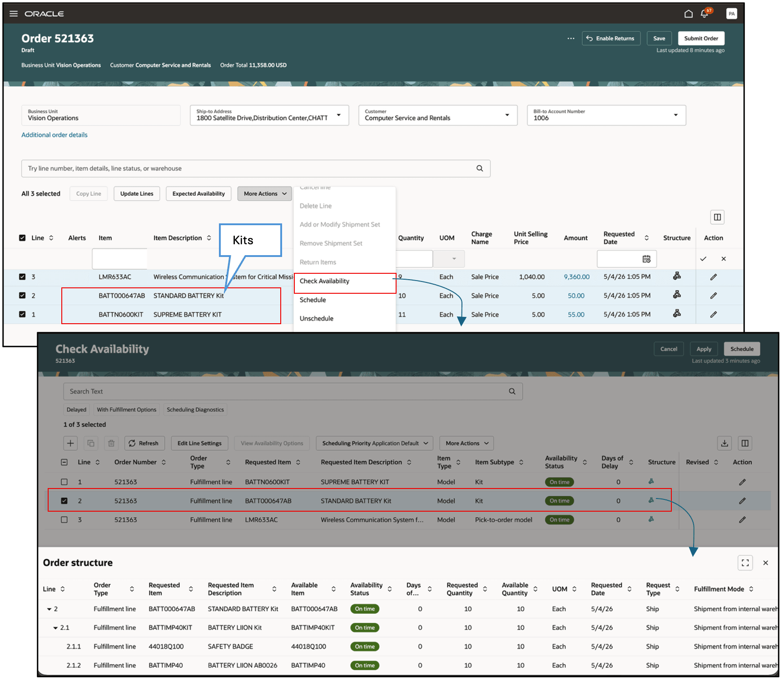Open the order's three-dot more options
Image resolution: width=784 pixels, height=681 pixels.
pos(571,39)
